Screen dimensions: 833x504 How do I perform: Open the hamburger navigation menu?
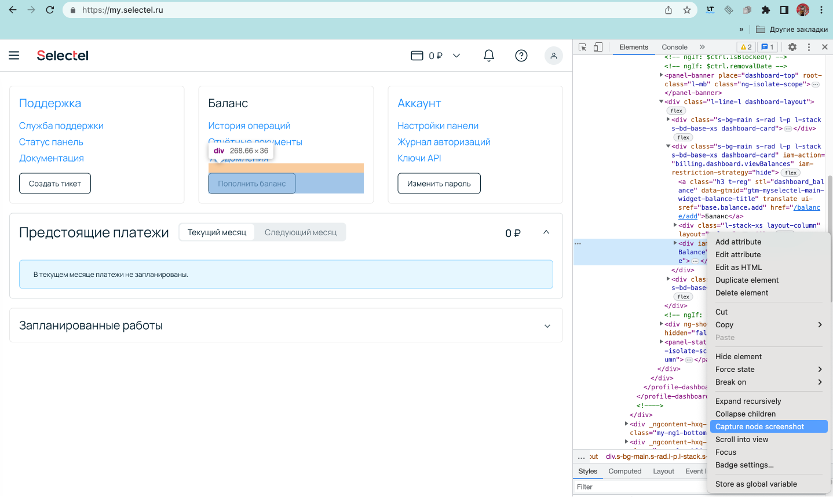[x=14, y=56]
